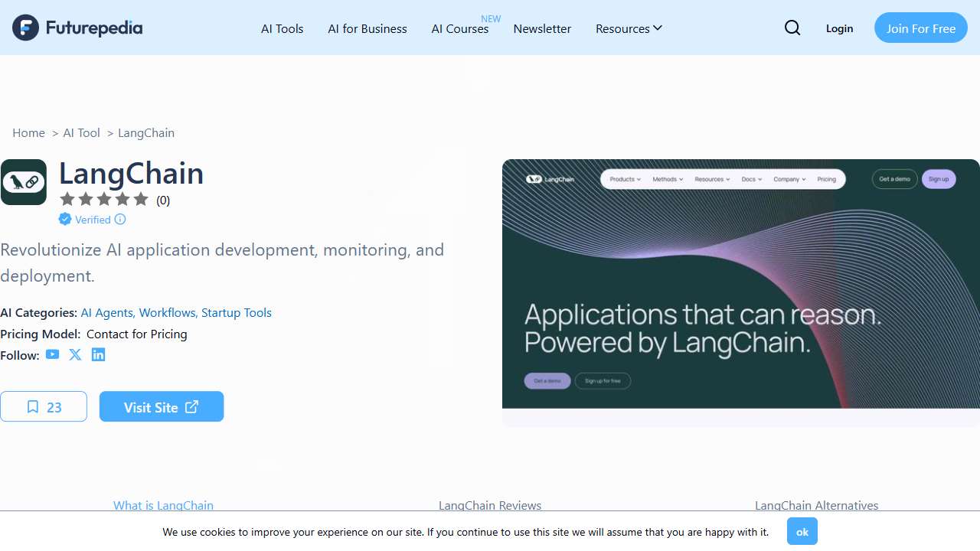
Task: Click the Futurepedia logo
Action: (77, 28)
